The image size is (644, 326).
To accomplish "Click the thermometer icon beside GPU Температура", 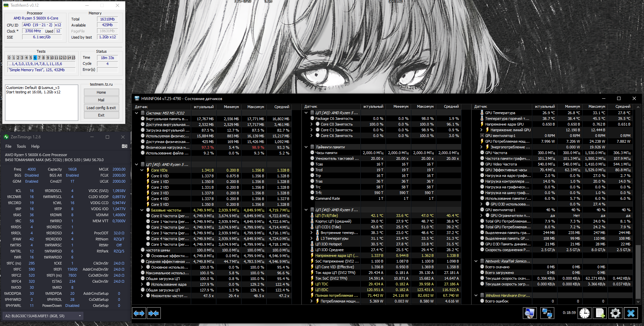I will 482,113.
